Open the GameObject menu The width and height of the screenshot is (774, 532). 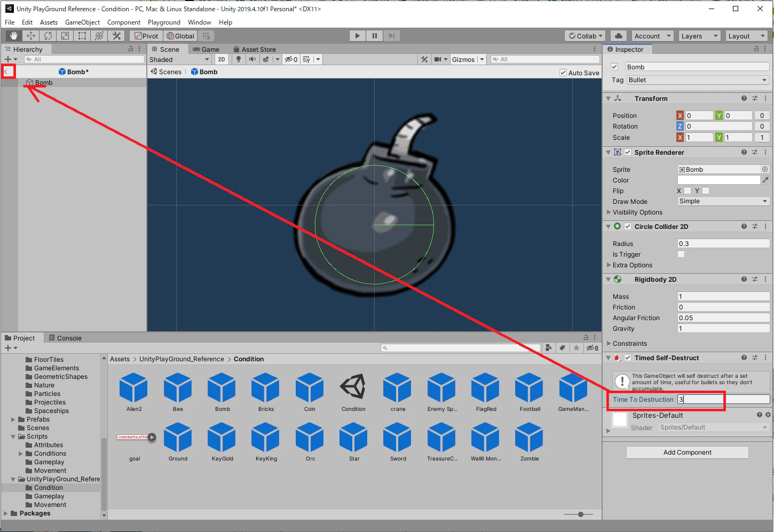pyautogui.click(x=82, y=22)
